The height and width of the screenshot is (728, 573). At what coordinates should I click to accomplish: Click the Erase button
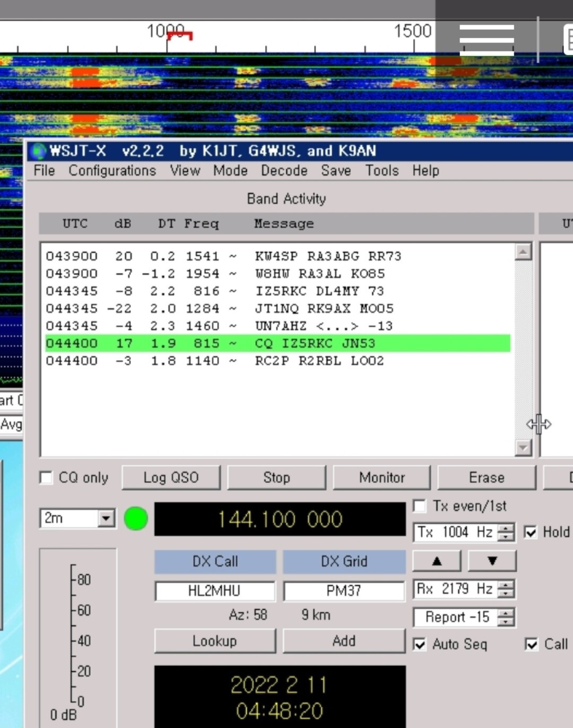487,478
